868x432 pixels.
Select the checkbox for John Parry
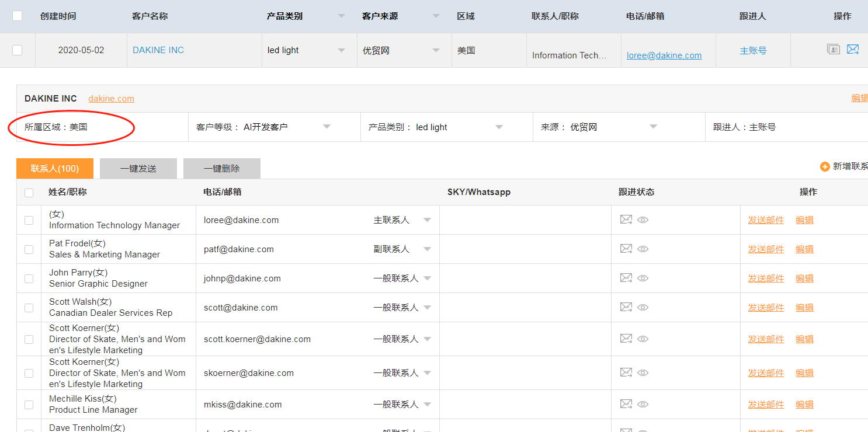[x=29, y=278]
